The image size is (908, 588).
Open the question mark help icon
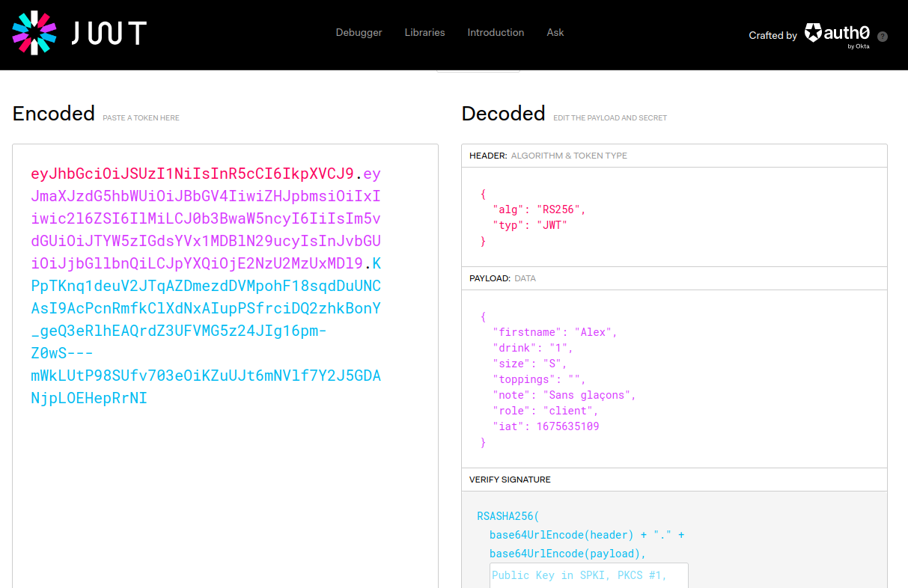click(883, 37)
